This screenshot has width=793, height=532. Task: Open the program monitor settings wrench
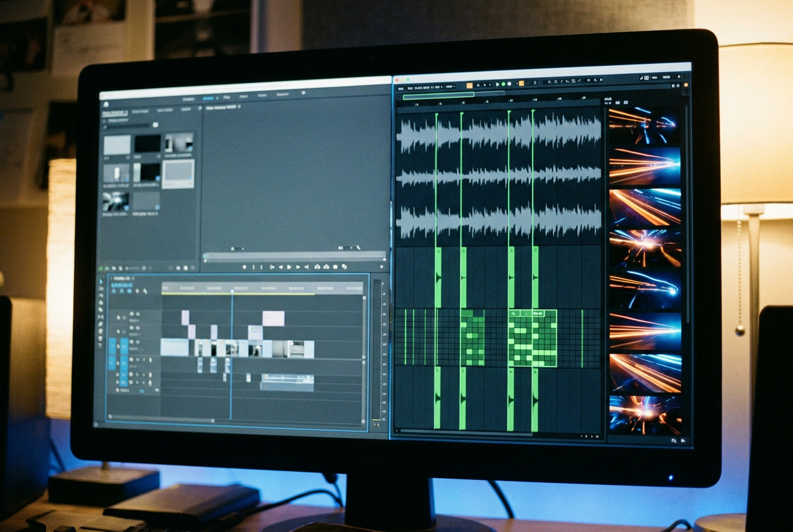358,248
